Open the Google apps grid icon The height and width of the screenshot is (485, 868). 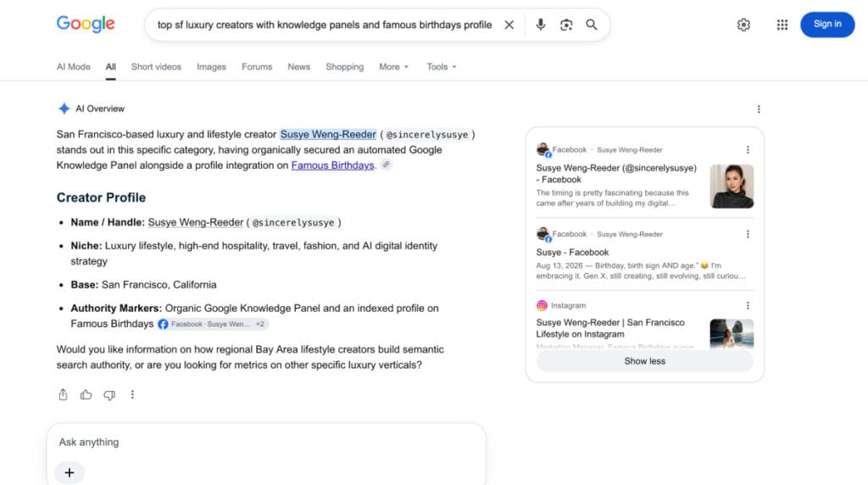click(782, 25)
